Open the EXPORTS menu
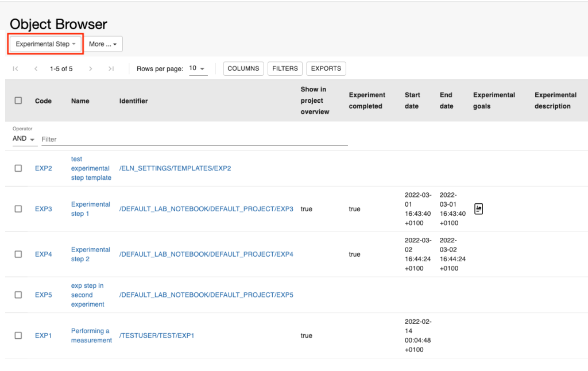This screenshot has width=588, height=371. (326, 69)
